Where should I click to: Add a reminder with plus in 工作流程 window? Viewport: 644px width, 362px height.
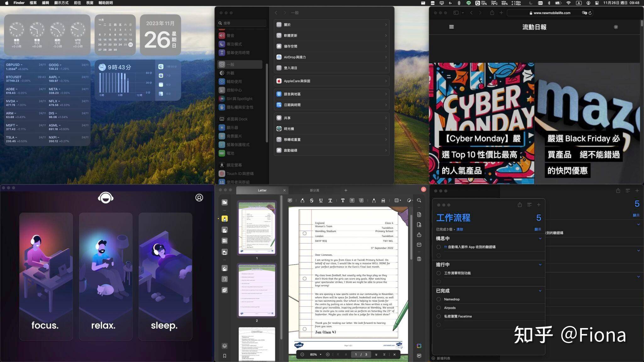pyautogui.click(x=539, y=205)
